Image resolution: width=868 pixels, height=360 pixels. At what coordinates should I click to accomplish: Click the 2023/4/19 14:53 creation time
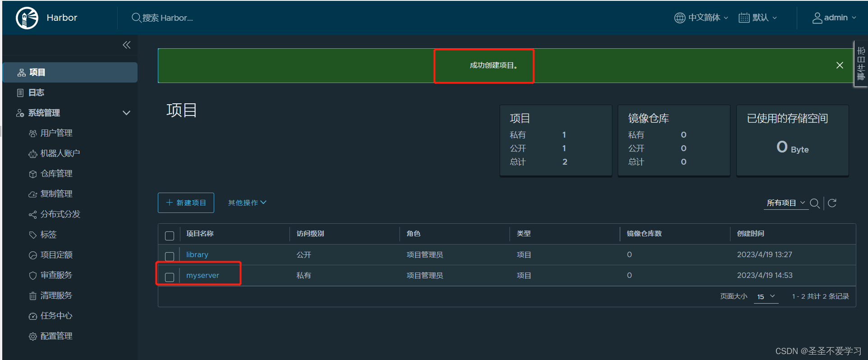click(765, 275)
